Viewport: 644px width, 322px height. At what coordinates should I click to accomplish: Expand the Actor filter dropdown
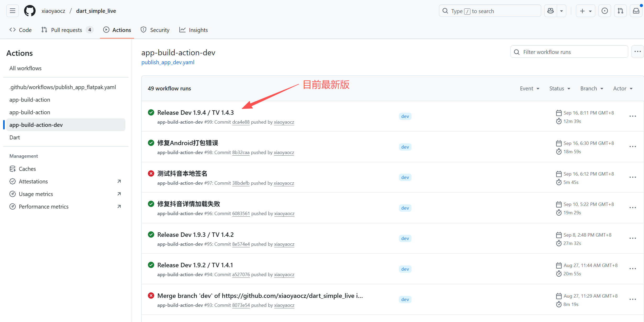(623, 89)
